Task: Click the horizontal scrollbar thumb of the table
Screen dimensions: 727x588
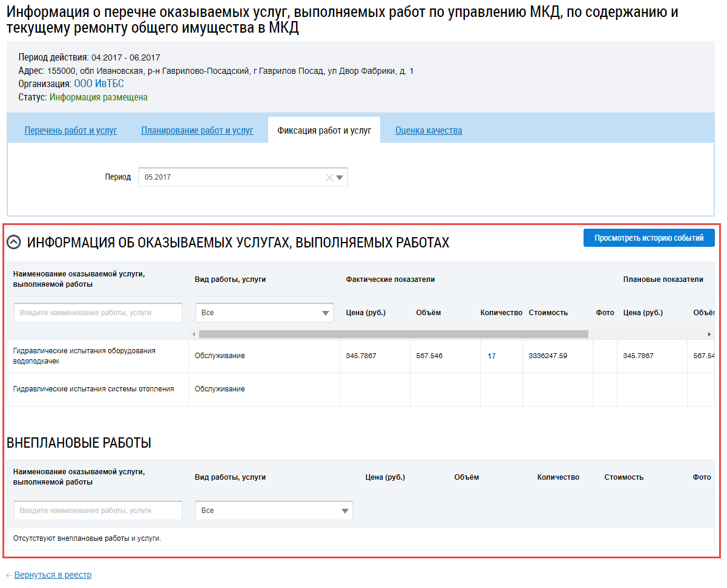Action: [393, 334]
